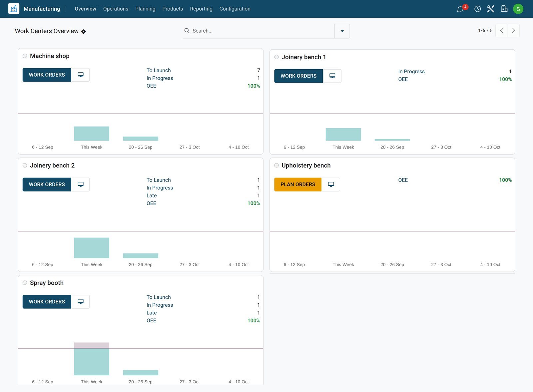
Task: Open the Operations menu
Action: (x=116, y=9)
